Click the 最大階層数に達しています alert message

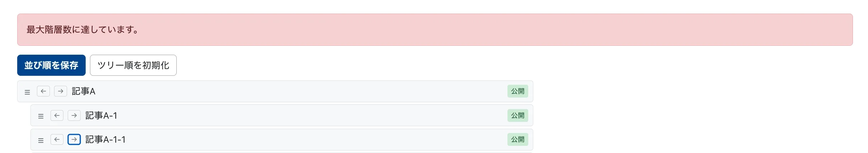tap(82, 30)
